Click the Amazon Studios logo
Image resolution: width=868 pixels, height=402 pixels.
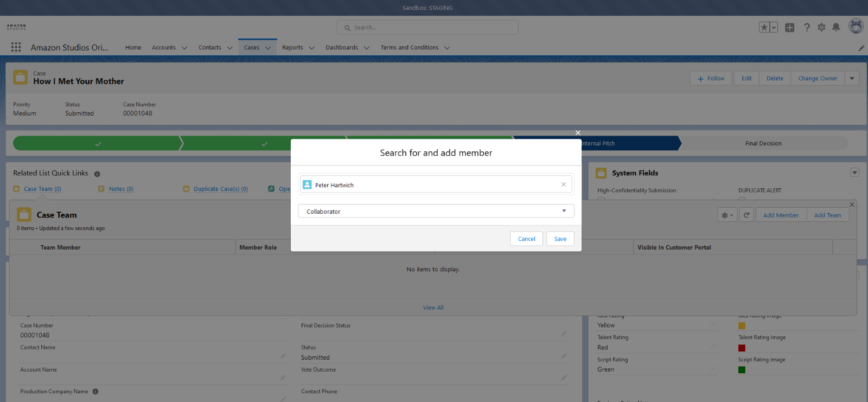[16, 27]
